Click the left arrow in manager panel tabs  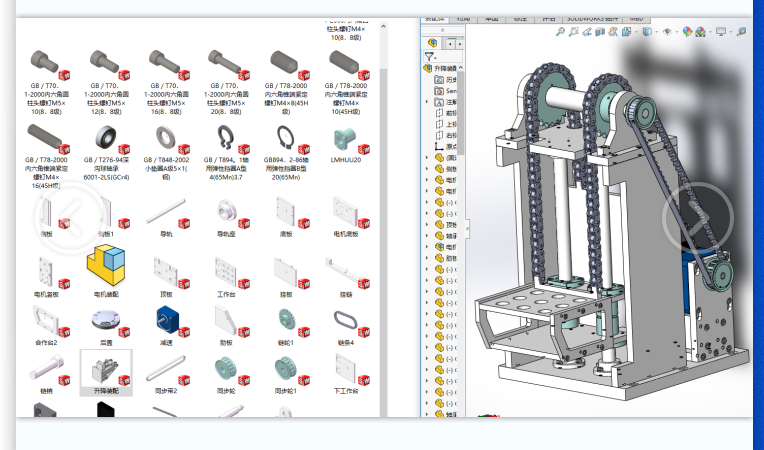[449, 43]
